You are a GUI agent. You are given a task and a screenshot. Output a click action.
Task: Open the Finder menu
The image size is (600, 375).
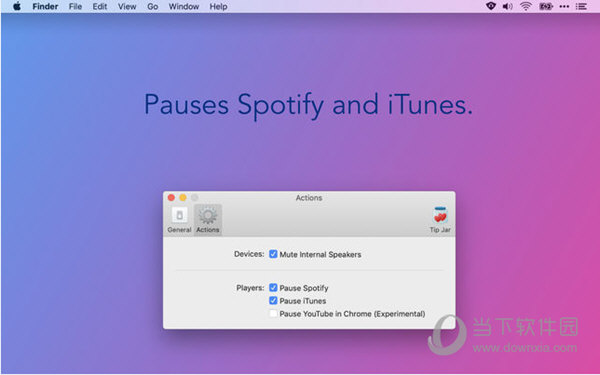tap(45, 7)
